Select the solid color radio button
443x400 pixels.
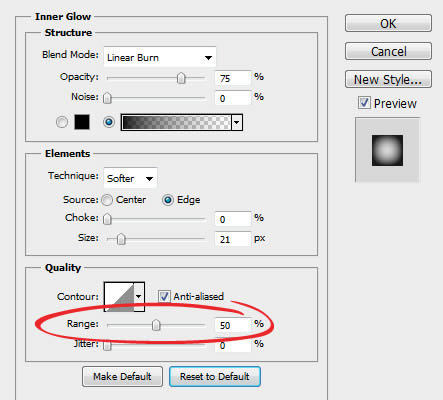(x=62, y=122)
